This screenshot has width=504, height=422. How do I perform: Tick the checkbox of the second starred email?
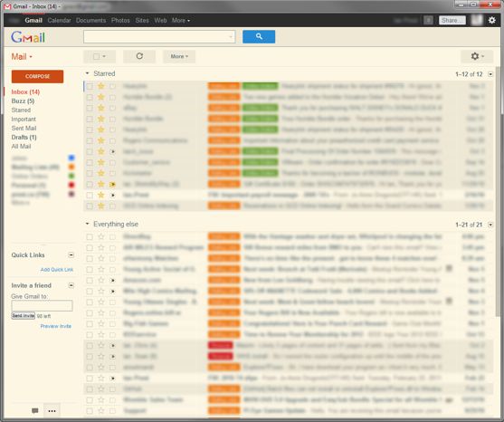(x=90, y=97)
